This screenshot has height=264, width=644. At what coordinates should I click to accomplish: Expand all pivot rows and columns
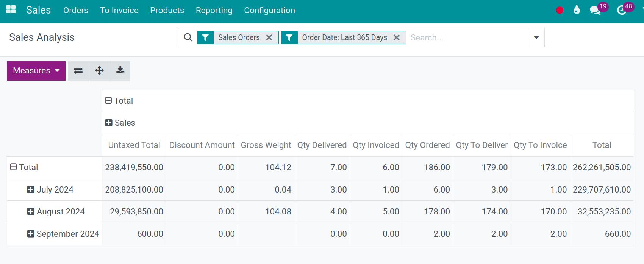coord(99,71)
